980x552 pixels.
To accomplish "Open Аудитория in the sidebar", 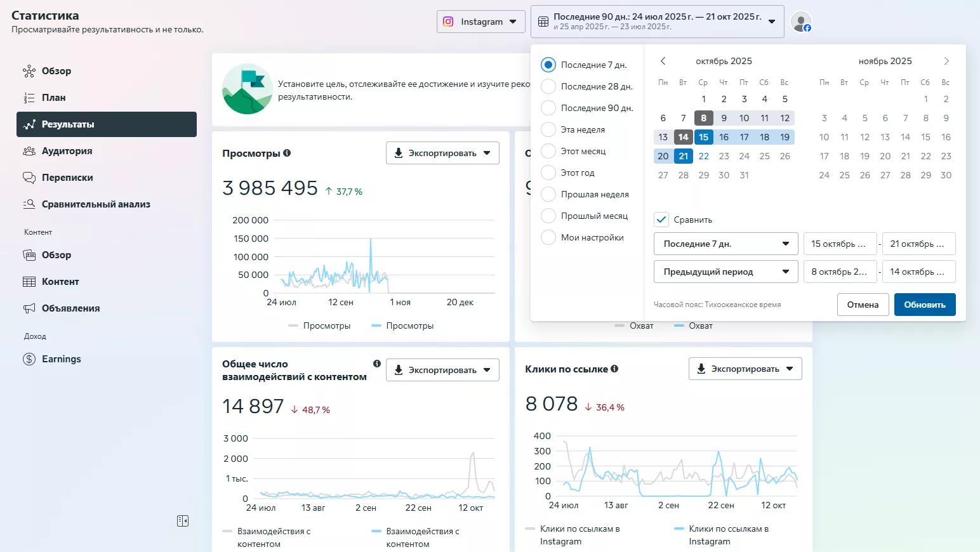I will (67, 151).
